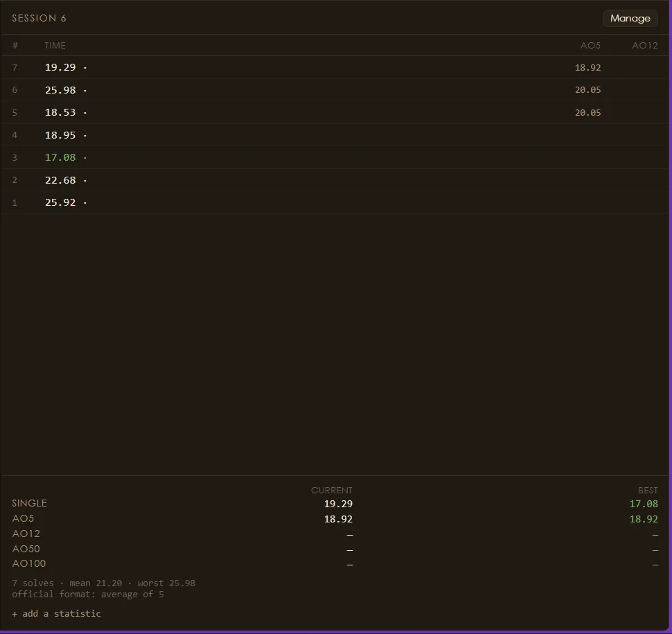Viewport: 672px width, 634px height.
Task: Select solve 7 time 19.29 in the list
Action: pyautogui.click(x=60, y=67)
